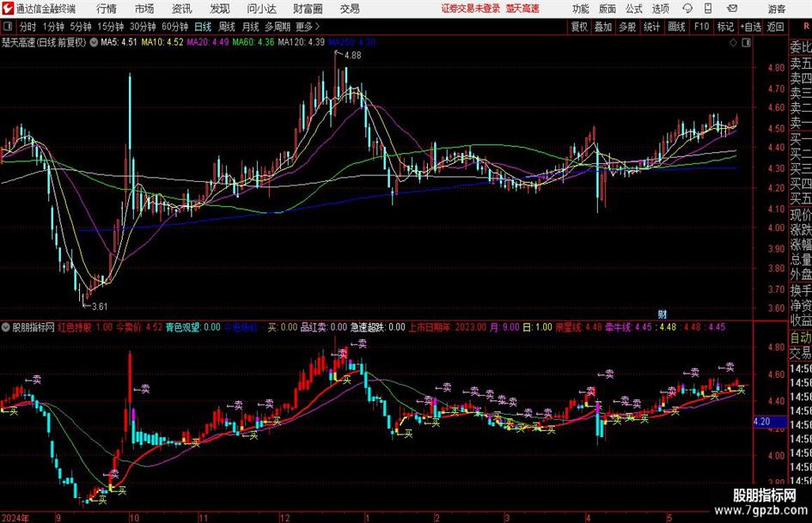The image size is (812, 523).
Task: Open the 交易 menu
Action: click(x=350, y=9)
